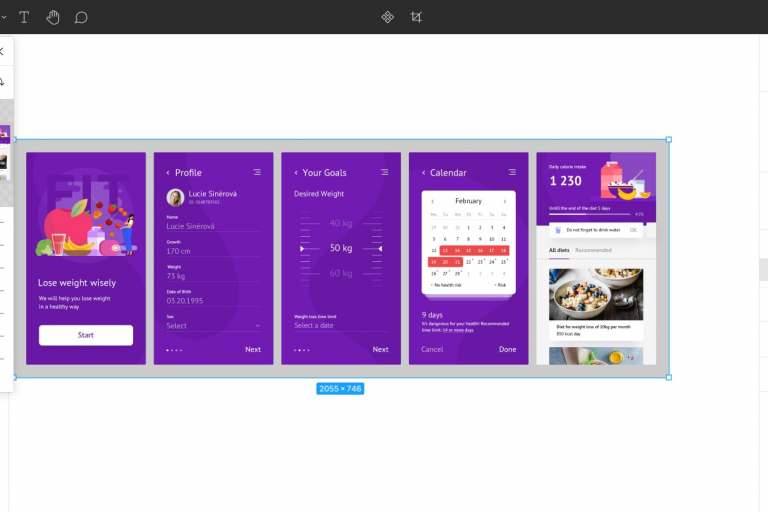The image size is (768, 512).
Task: Click milk carton illustration on calorie screen
Action: [x=611, y=179]
